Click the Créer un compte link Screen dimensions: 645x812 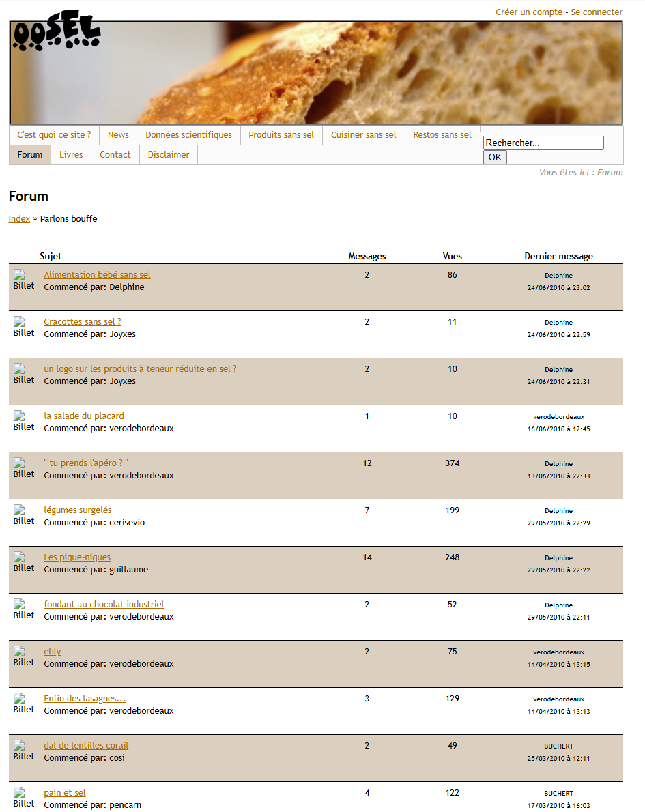(x=529, y=12)
